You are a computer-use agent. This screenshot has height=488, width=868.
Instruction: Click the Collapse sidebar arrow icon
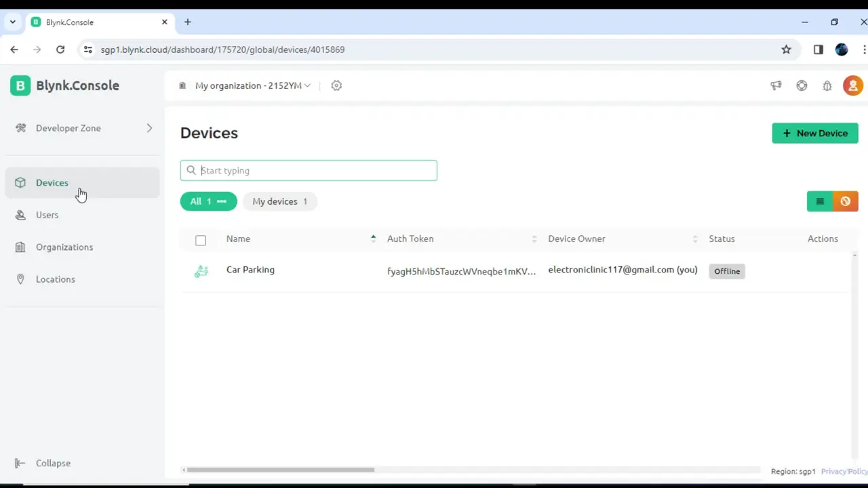pos(20,463)
